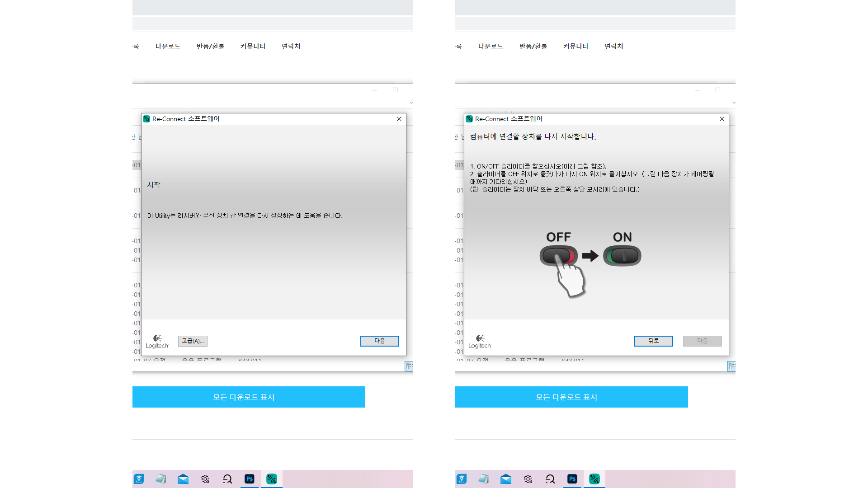
Task: Click 고급(A)... button in left dialog
Action: click(x=193, y=341)
